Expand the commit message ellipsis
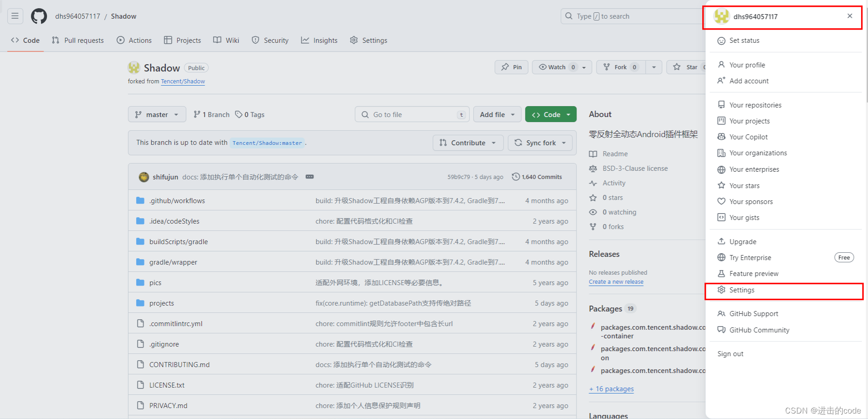The image size is (868, 419). [x=310, y=177]
